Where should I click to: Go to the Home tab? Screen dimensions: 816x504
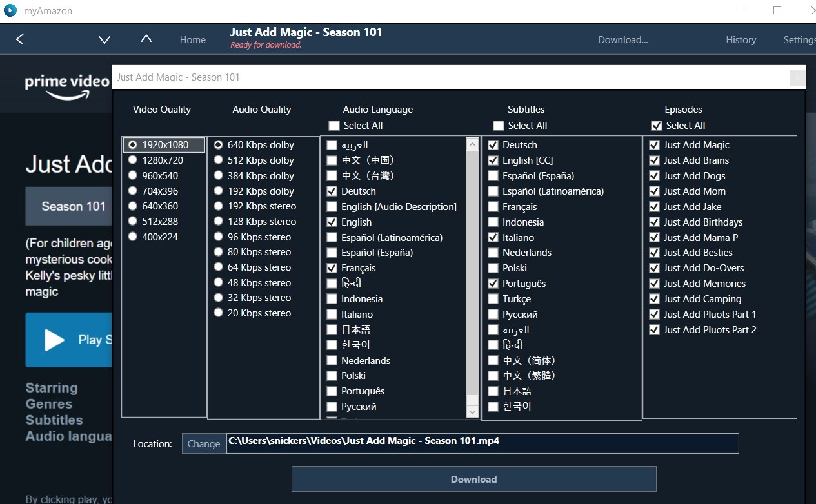point(193,40)
